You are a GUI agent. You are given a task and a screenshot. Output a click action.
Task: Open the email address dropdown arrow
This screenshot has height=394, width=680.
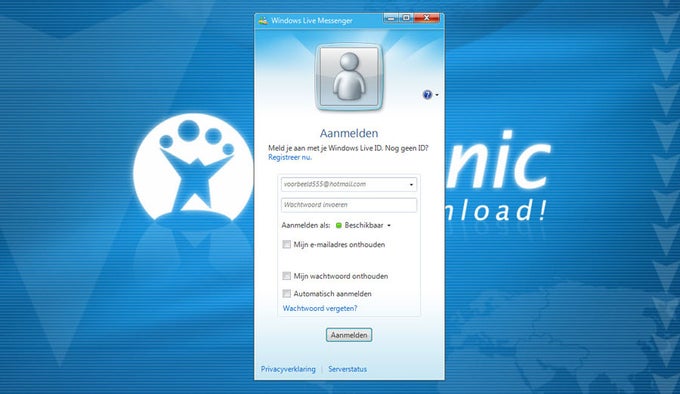[411, 185]
